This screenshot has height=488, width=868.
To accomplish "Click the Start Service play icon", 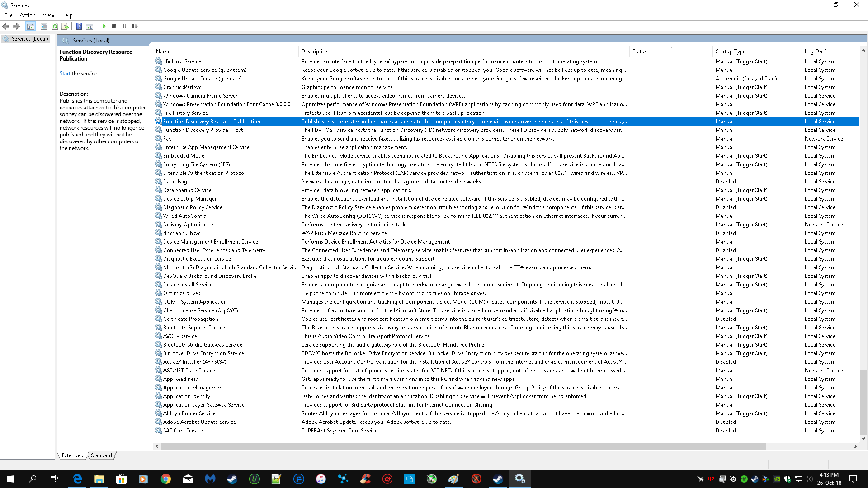I will click(x=104, y=26).
